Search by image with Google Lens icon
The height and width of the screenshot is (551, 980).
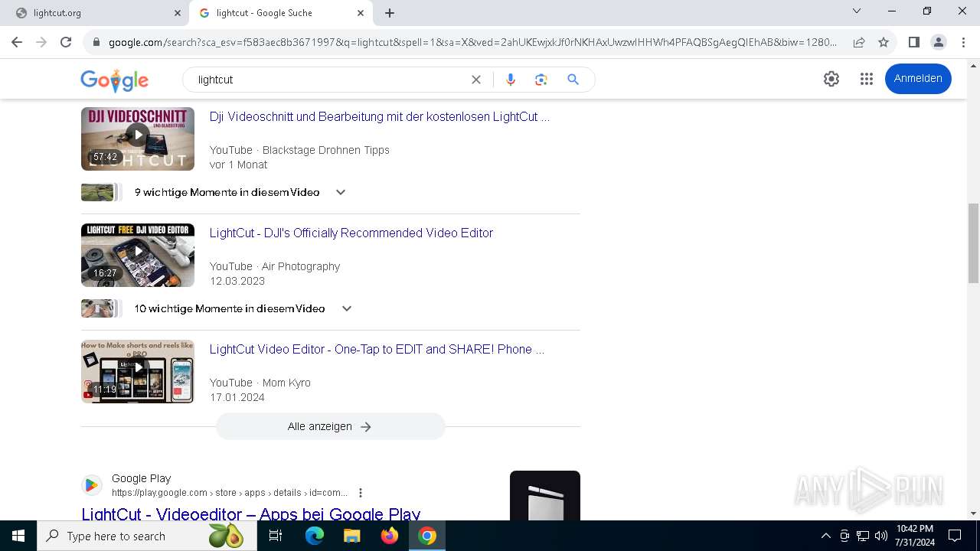click(x=541, y=80)
